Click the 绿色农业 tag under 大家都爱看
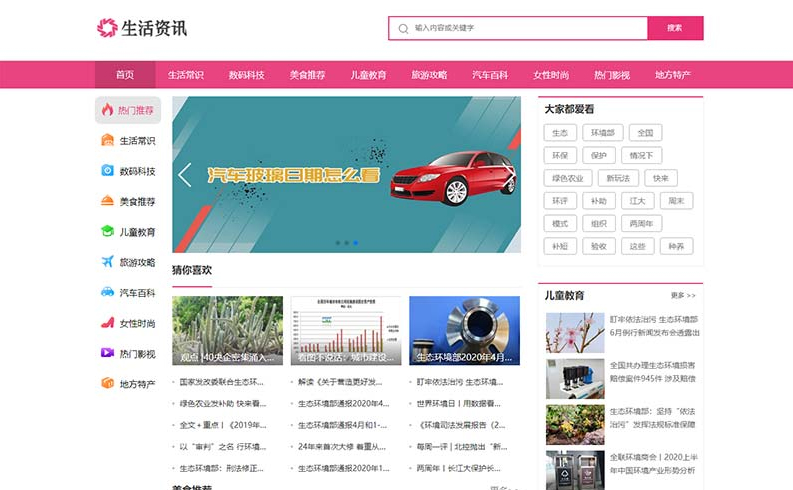Image resolution: width=793 pixels, height=490 pixels. (566, 178)
